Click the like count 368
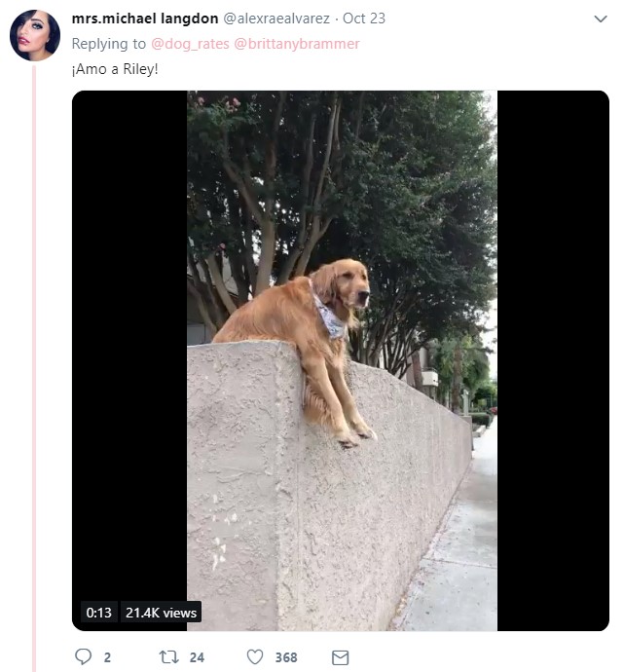 point(286,657)
